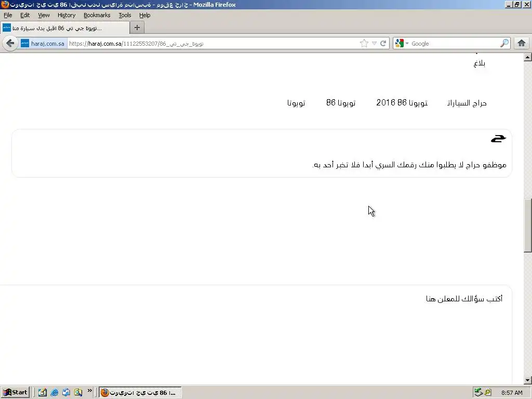Open the حراج السيارات category link
Screen dimensions: 532x399
[x=467, y=103]
